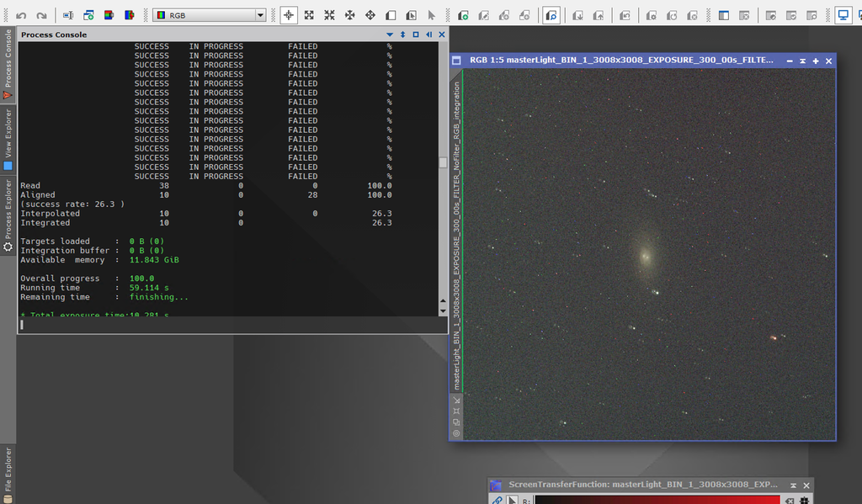Viewport: 862px width, 504px height.
Task: Click the galaxy core in the image
Action: (646, 256)
